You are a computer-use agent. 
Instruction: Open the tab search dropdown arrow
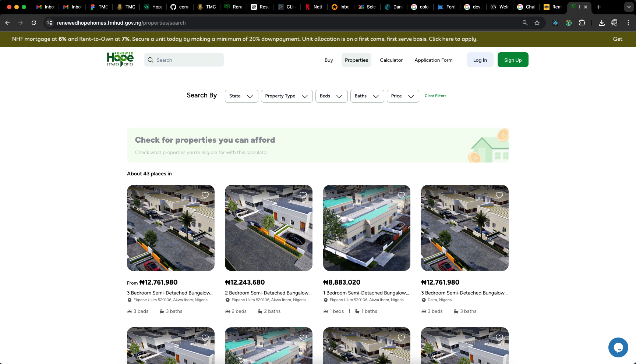coord(629,7)
